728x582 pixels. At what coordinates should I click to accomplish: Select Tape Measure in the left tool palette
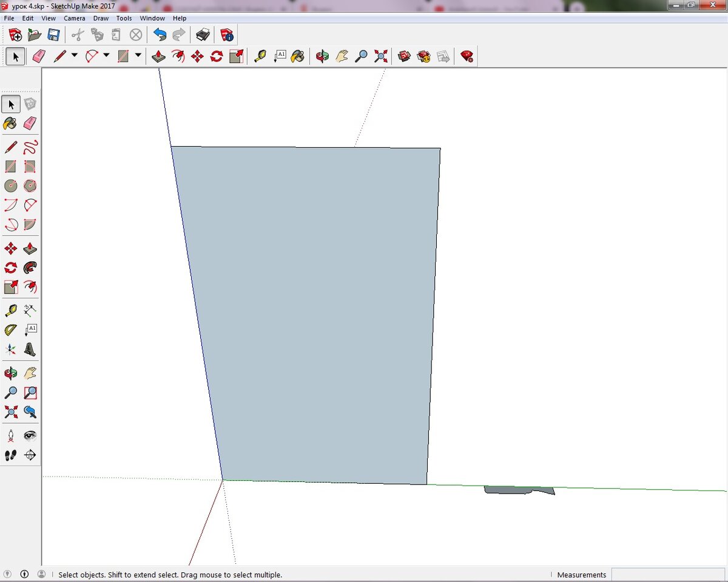pos(10,310)
